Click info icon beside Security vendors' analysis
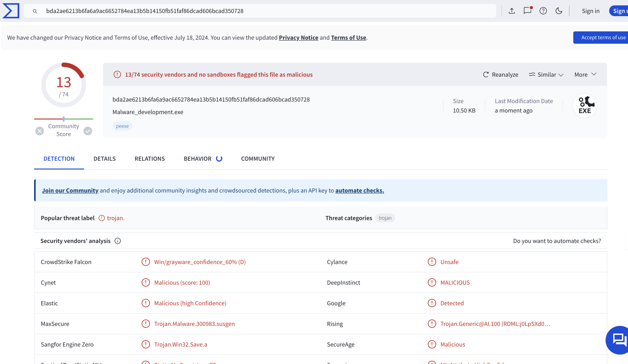 point(118,241)
